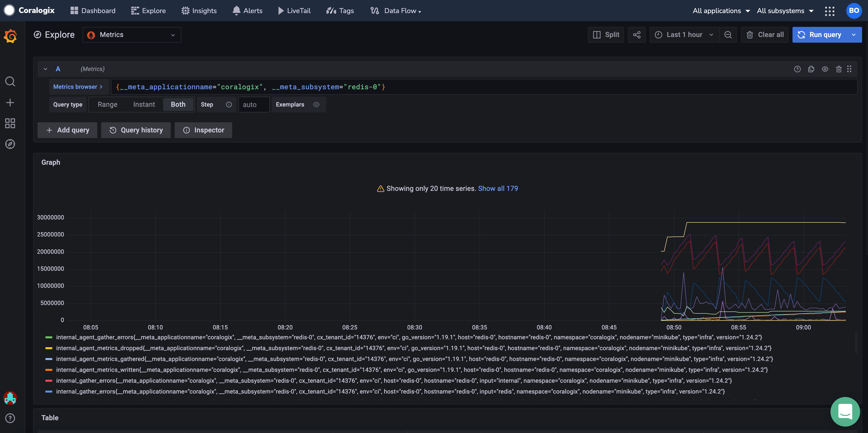Image resolution: width=868 pixels, height=433 pixels.
Task: Click the Add query button
Action: click(67, 130)
